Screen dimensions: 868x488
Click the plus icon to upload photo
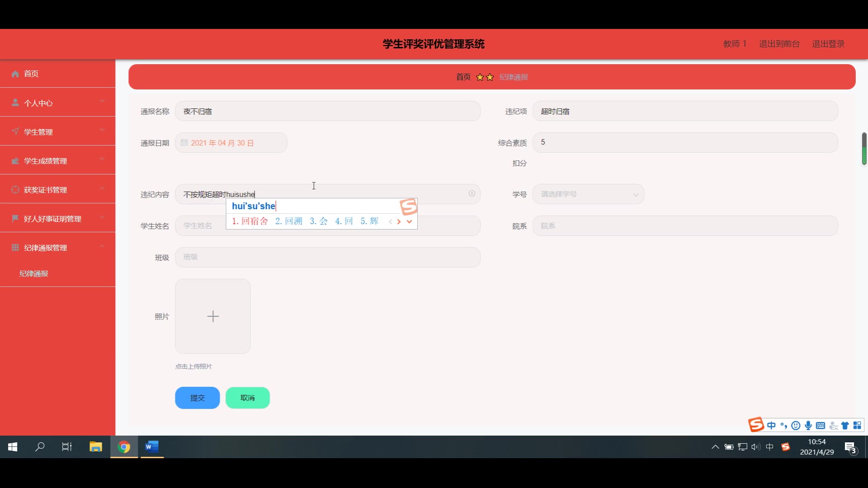coord(213,316)
